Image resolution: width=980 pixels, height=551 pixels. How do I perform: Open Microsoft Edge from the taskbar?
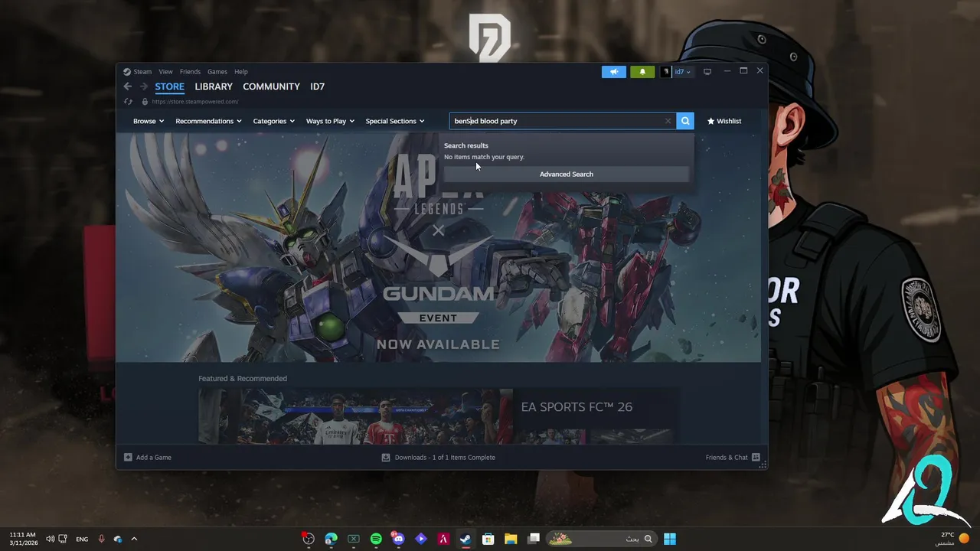331,539
